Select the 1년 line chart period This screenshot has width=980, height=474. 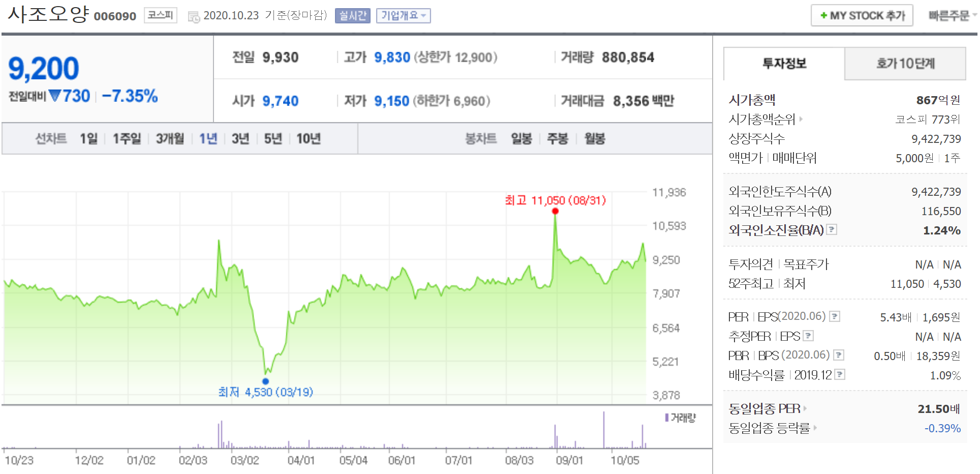point(208,138)
